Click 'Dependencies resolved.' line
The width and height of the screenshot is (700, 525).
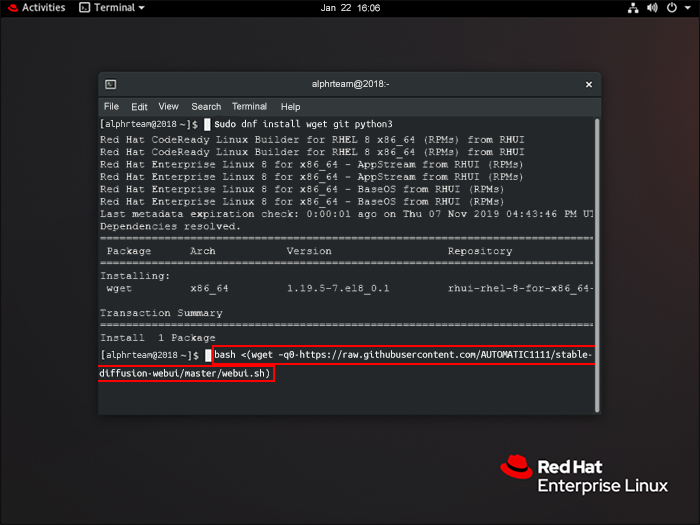[x=170, y=226]
